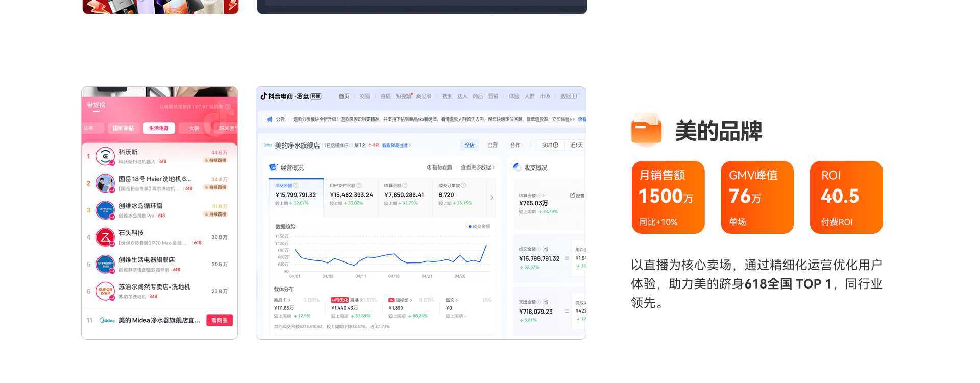The image size is (980, 383).
Task: Select the 结算金额 metric card
Action: tap(405, 197)
